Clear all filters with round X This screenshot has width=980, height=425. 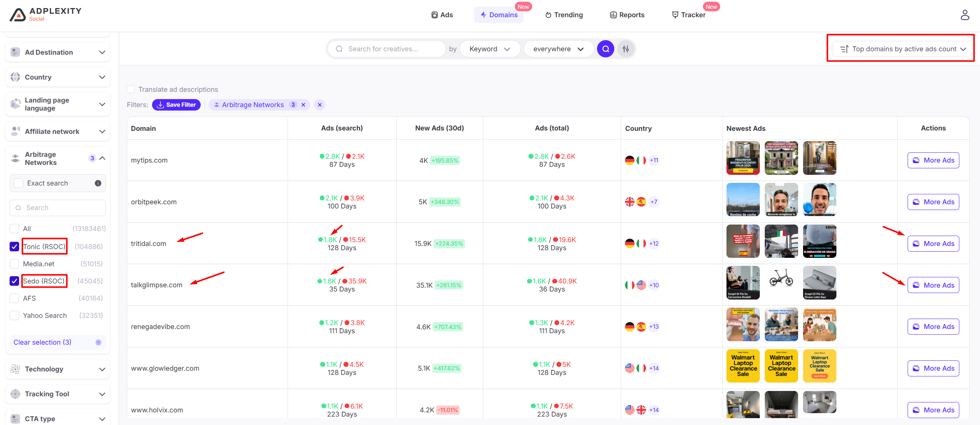click(320, 105)
